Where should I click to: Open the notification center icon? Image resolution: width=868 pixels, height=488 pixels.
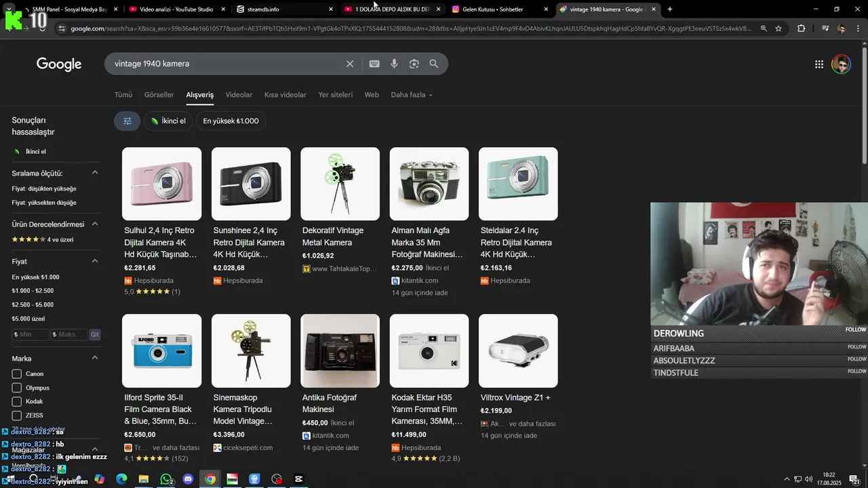pos(854,479)
